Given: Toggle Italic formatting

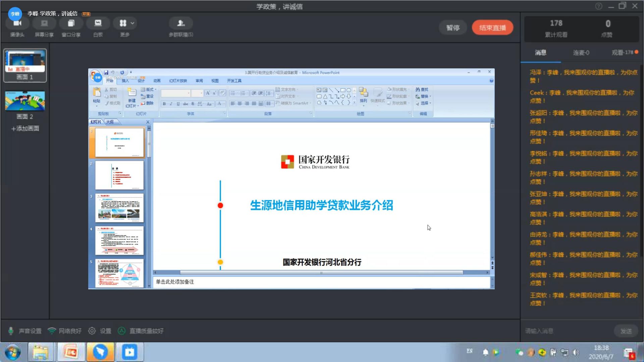Looking at the screenshot, I should point(171,104).
